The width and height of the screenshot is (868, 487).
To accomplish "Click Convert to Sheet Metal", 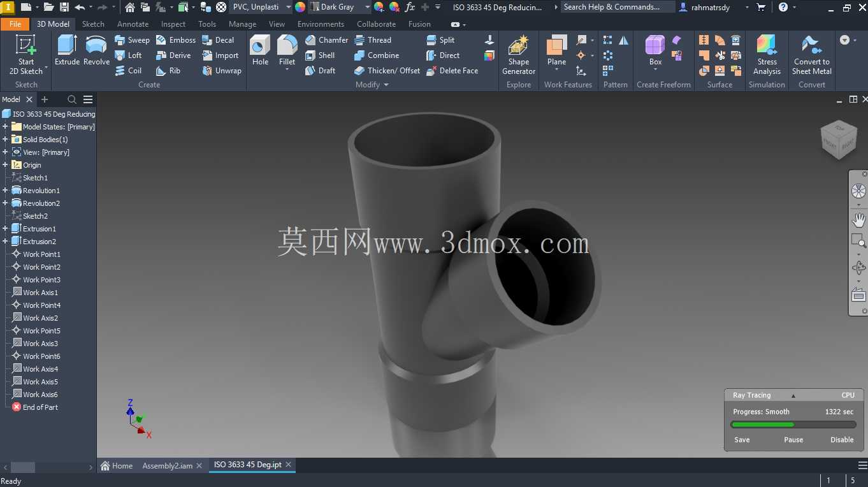I will (x=812, y=55).
